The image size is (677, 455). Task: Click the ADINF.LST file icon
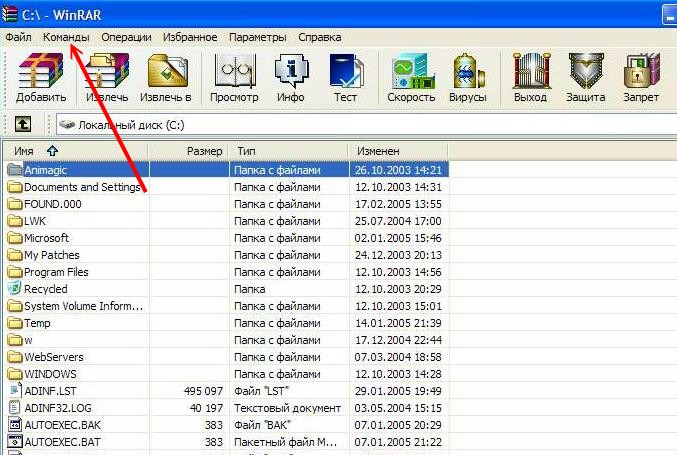[x=15, y=391]
